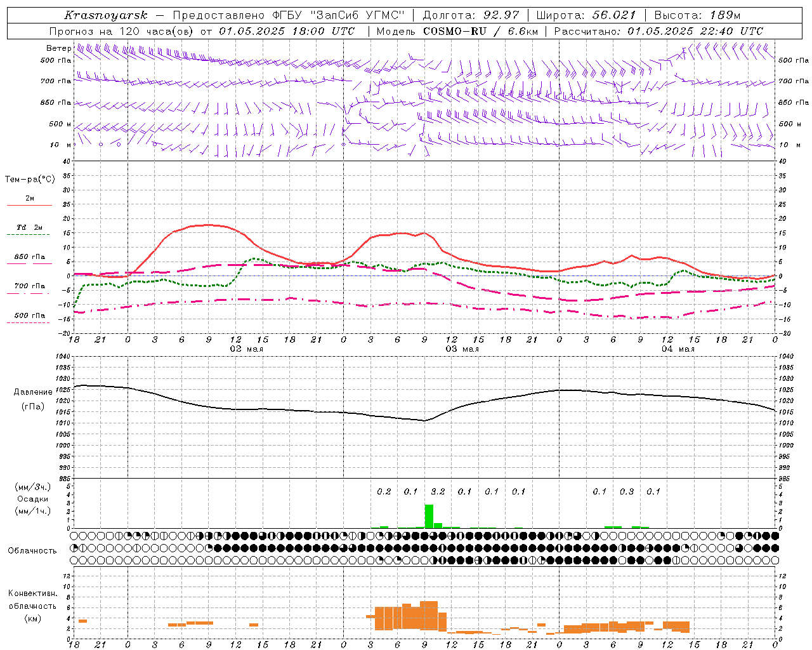Click the dash-dot 500 гПа temperature legend line
This screenshot has width=812, height=650.
pyautogui.click(x=28, y=323)
